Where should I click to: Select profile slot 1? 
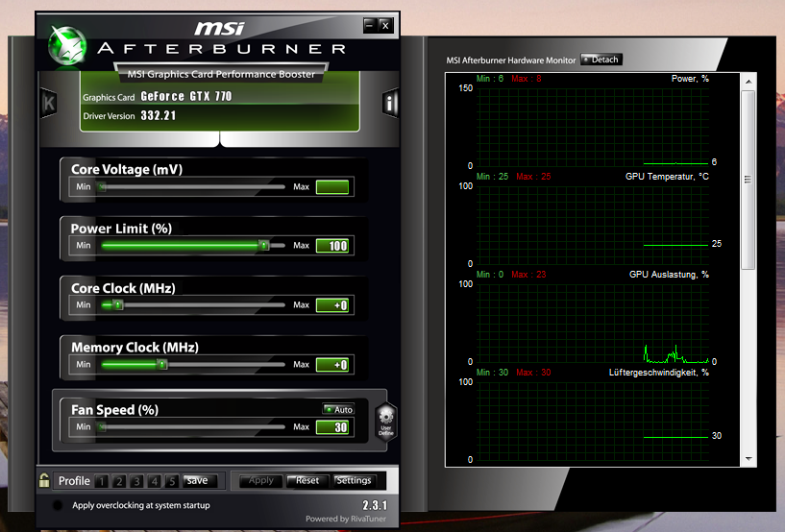tap(101, 481)
